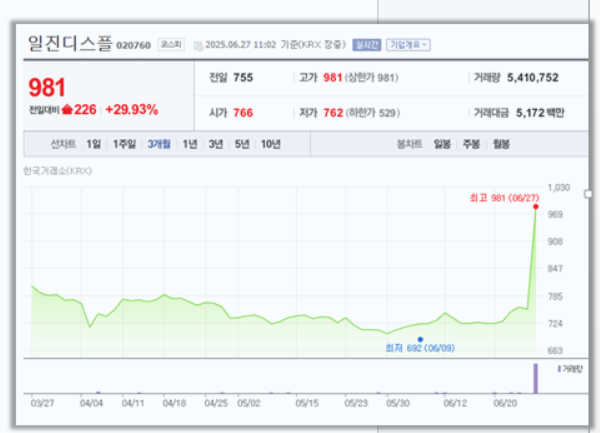Click the 전일 755 value
The image size is (600, 433).
coord(243,78)
